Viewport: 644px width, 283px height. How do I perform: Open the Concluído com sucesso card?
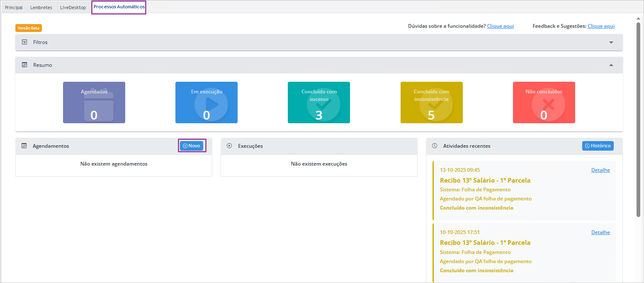(x=319, y=102)
